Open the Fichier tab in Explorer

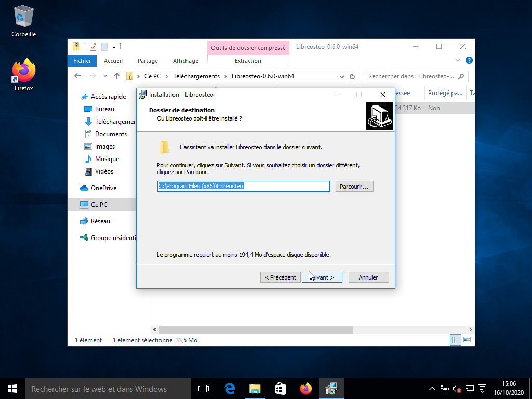pyautogui.click(x=82, y=61)
